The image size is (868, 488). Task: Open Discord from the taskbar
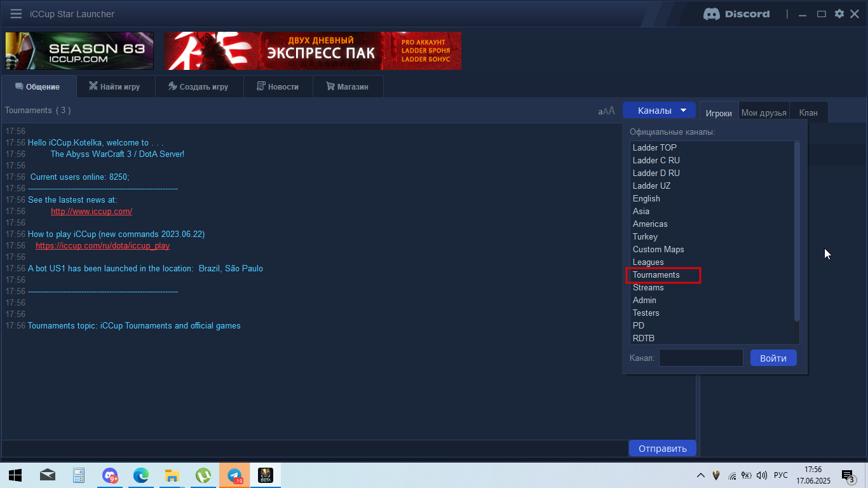tap(110, 475)
